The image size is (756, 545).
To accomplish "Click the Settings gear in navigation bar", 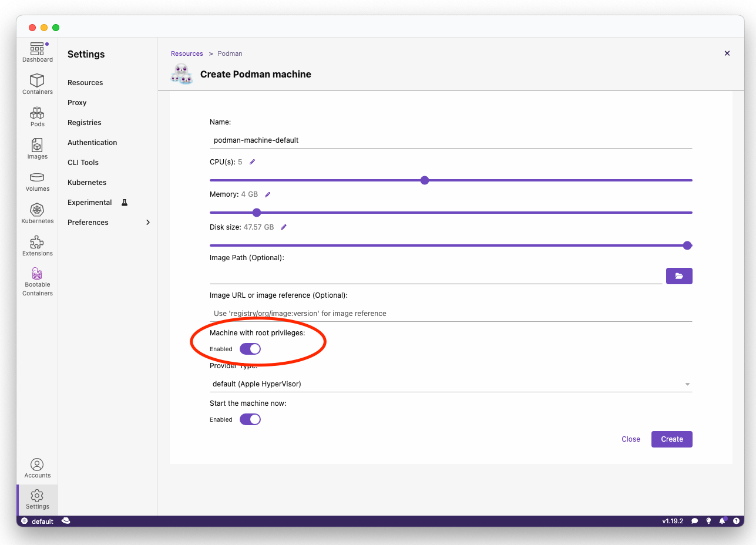I will point(38,500).
